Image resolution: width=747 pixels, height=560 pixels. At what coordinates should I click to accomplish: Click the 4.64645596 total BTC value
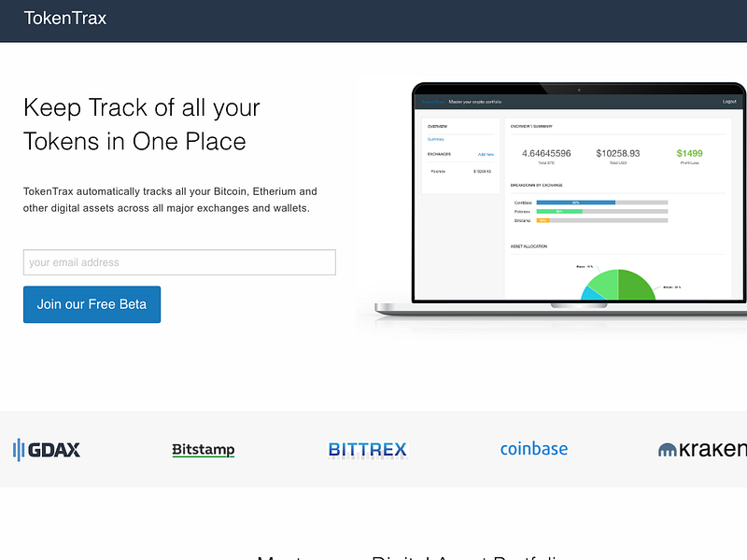point(546,153)
